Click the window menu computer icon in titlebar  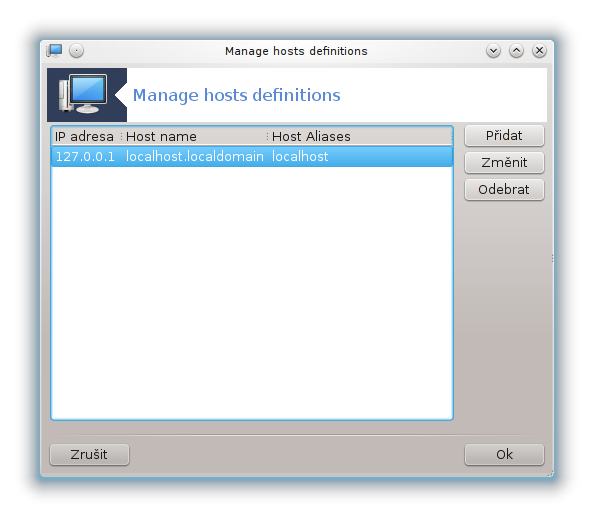pyautogui.click(x=54, y=50)
